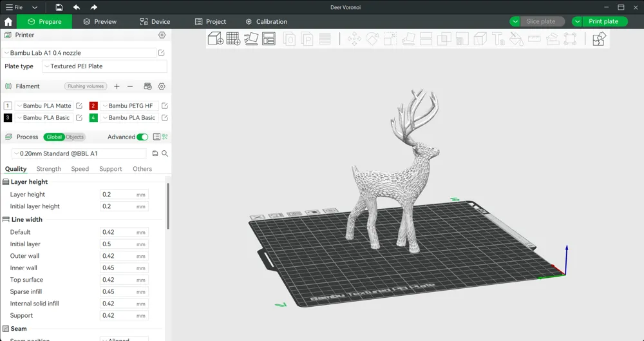Click the Flushing volumes button

(86, 86)
